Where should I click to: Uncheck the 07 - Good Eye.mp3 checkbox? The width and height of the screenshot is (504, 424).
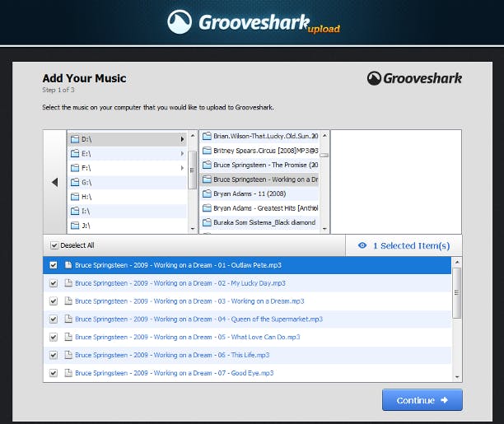(x=54, y=373)
